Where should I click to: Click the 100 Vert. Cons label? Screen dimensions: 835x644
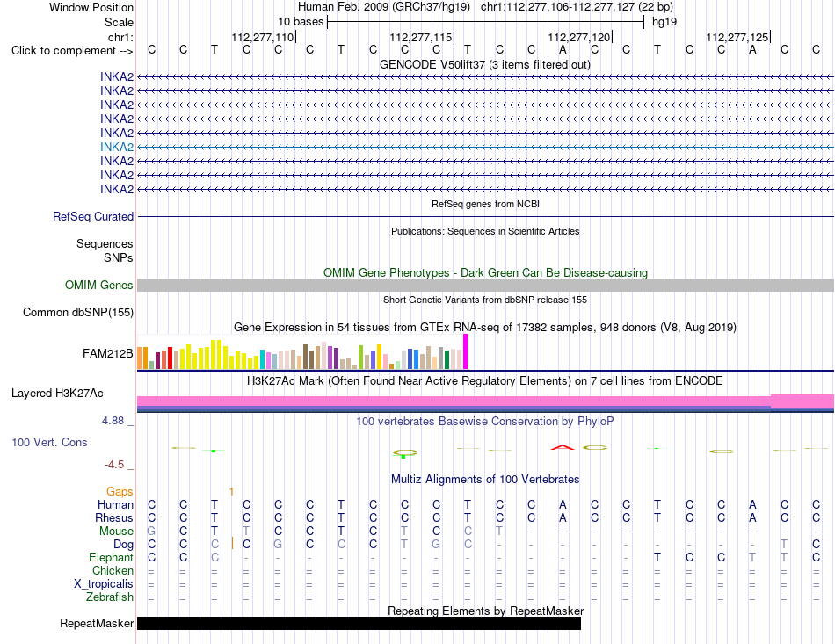pos(49,442)
